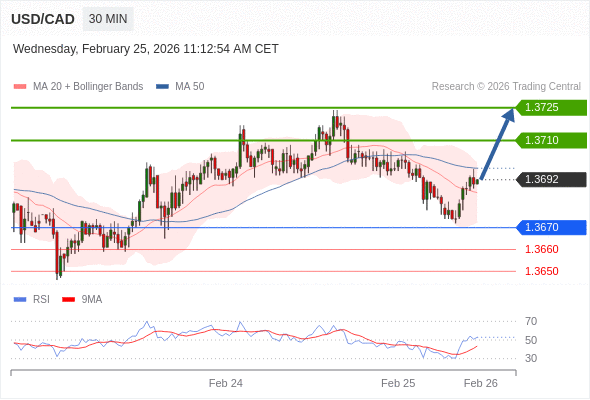Click the RSI 70 level label

click(x=531, y=321)
